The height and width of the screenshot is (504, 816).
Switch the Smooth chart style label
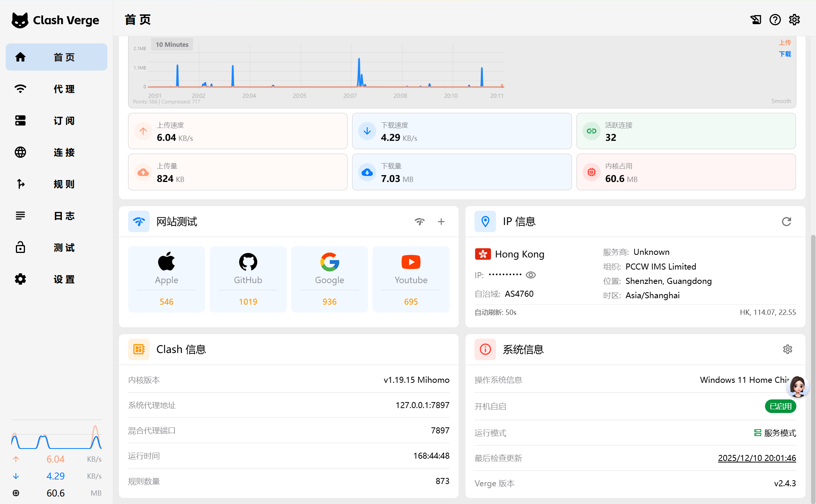pyautogui.click(x=781, y=101)
